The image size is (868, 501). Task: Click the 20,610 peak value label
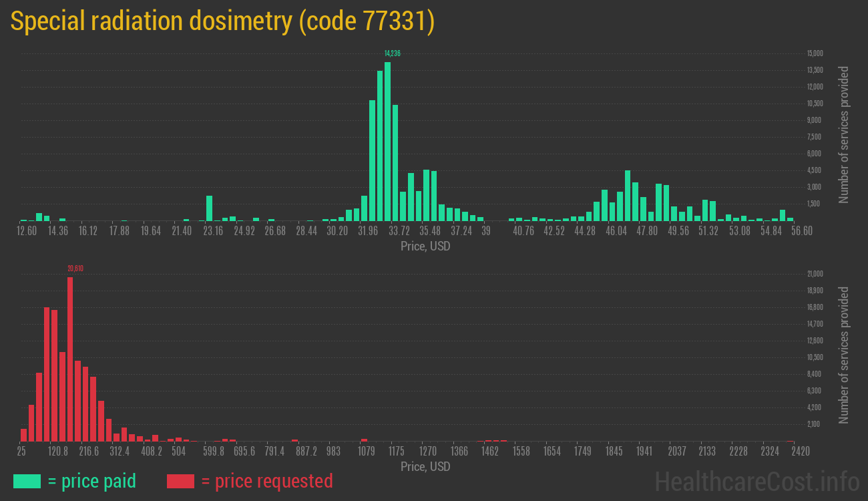[x=75, y=269]
